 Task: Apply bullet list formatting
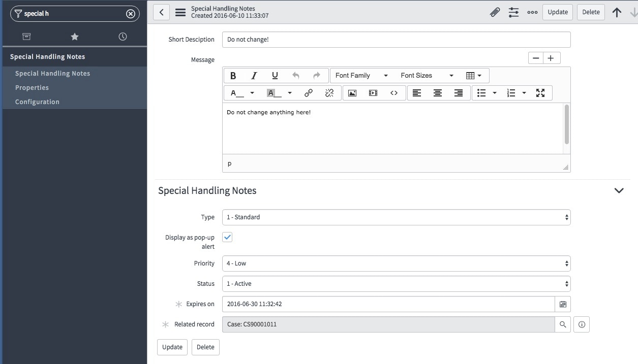click(x=481, y=93)
